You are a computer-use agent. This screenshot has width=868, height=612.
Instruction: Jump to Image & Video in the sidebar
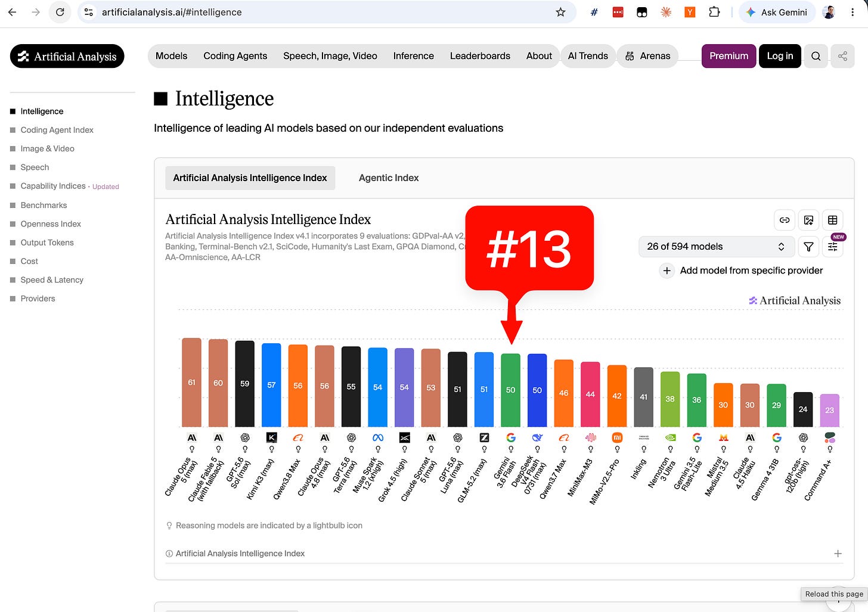click(x=48, y=148)
